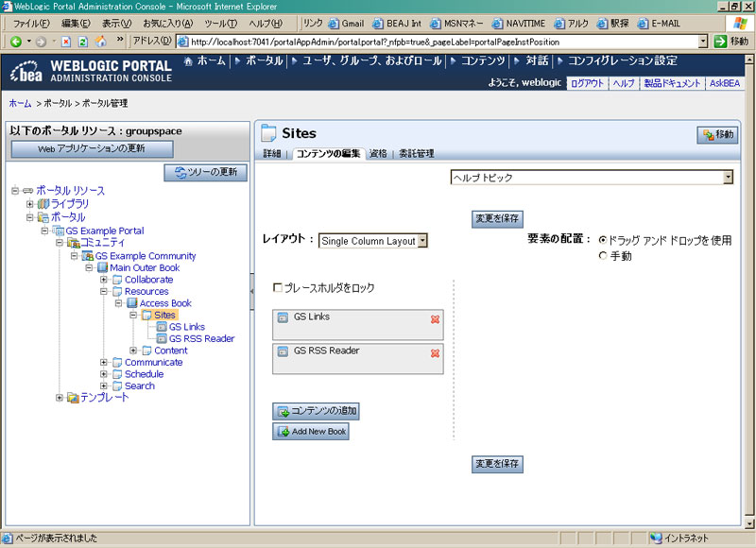Select GS Example Portal in the tree
Screen dimensions: 756x548
click(x=105, y=231)
